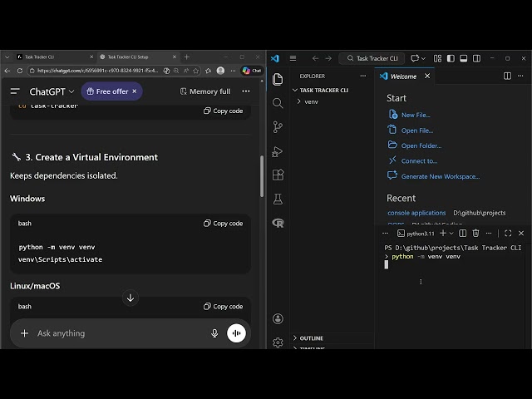Click the Ask anything input field

[121, 333]
